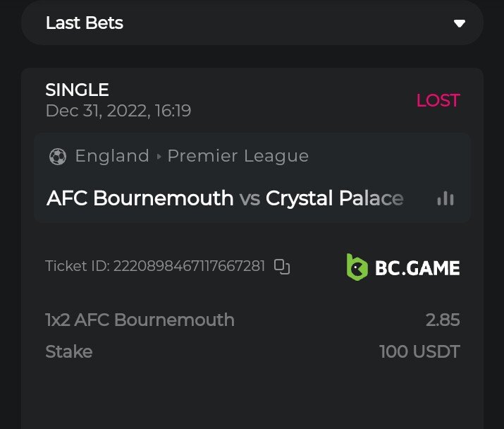Open match statistics bar chart icon
The height and width of the screenshot is (429, 504).
pos(445,199)
